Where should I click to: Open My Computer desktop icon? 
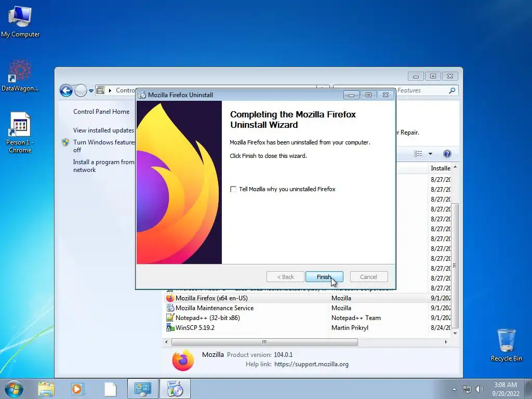tap(20, 22)
